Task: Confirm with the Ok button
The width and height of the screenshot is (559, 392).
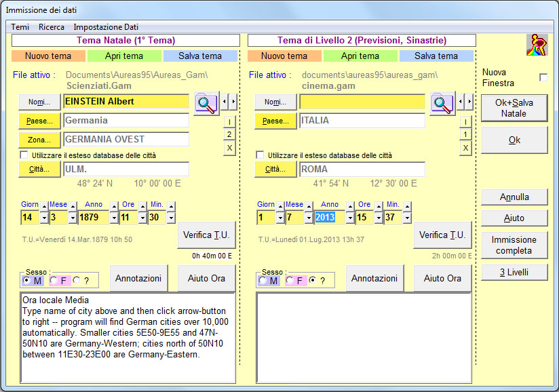Action: [x=514, y=140]
